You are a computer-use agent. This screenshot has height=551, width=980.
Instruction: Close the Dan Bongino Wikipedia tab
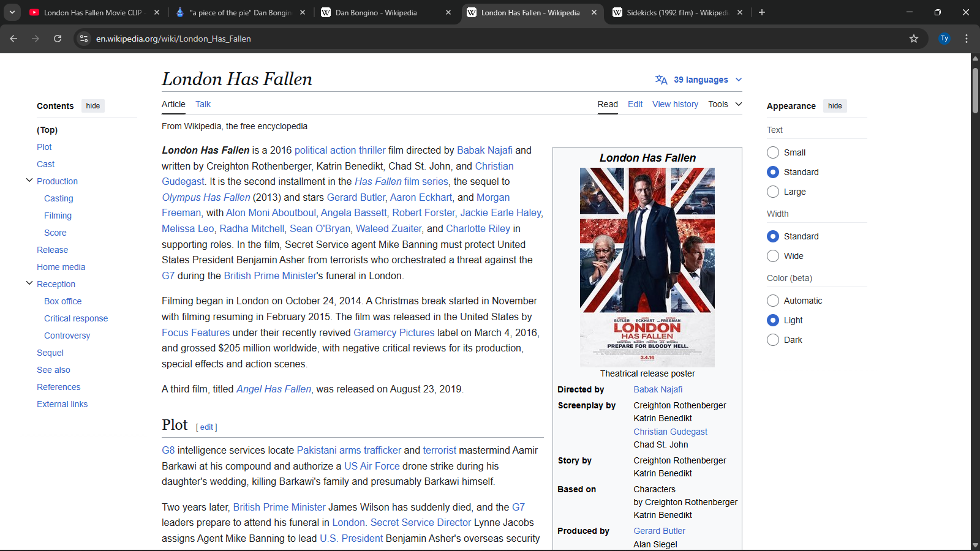pyautogui.click(x=448, y=12)
